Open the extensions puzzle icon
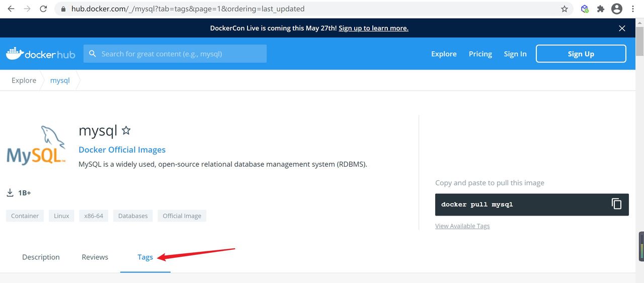Screen dimensions: 644x283 pos(600,9)
